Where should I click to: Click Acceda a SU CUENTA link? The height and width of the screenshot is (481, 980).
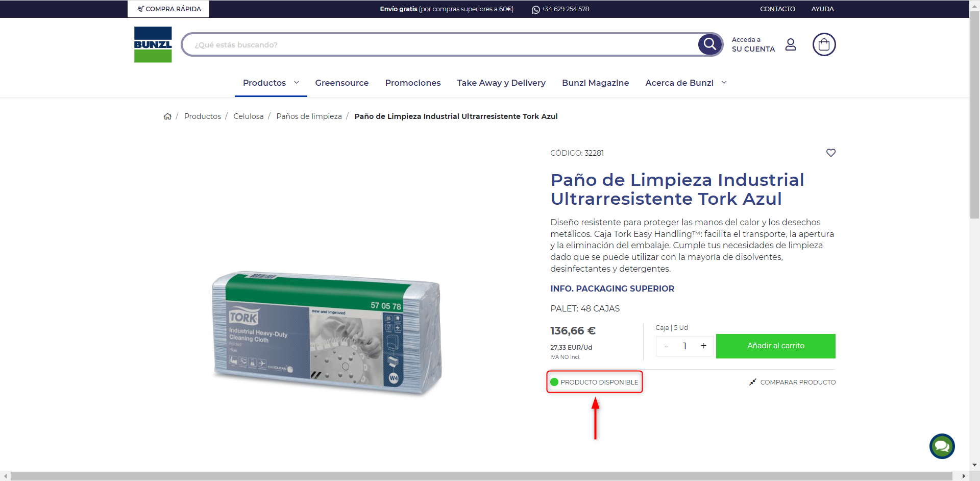tap(753, 44)
